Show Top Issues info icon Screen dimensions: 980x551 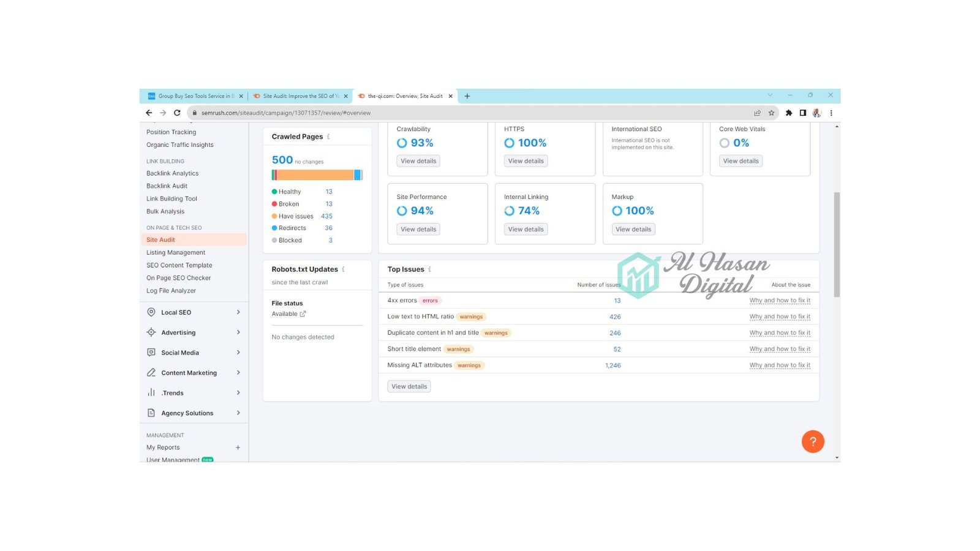(429, 269)
